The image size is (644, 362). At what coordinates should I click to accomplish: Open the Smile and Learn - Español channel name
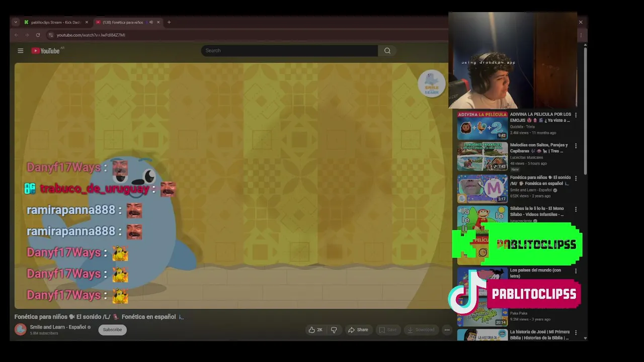coord(58,327)
